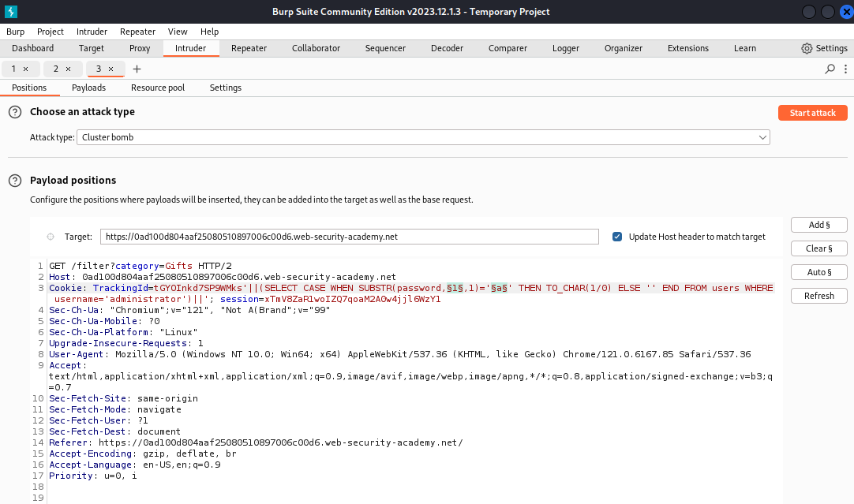Close Intruder tab 3

(110, 69)
